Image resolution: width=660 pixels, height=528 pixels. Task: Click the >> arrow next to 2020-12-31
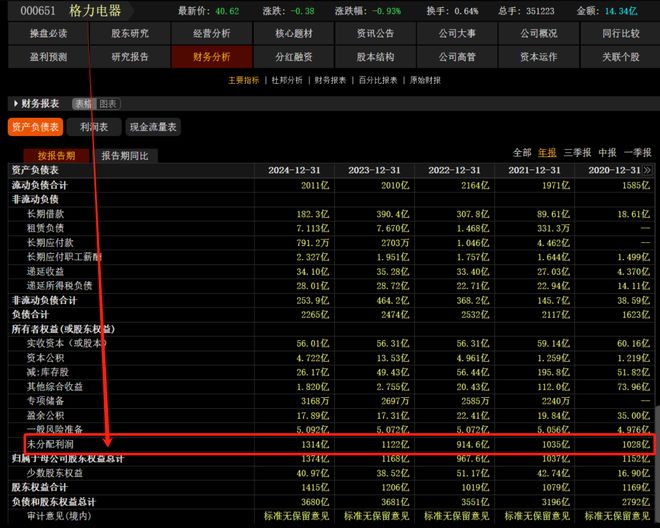(648, 170)
